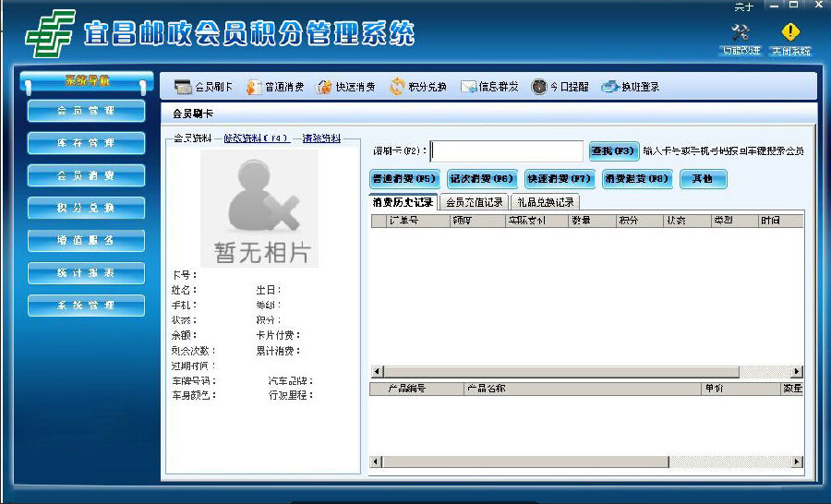
Task: Switch to the 礼品兑换记录 tab
Action: (x=546, y=202)
